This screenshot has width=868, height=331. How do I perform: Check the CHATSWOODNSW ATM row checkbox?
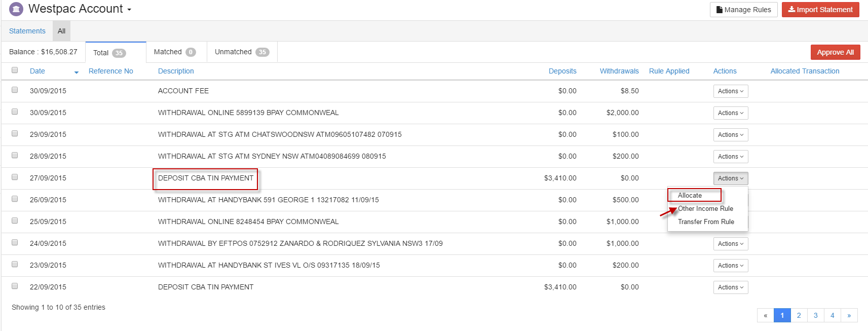tap(15, 133)
